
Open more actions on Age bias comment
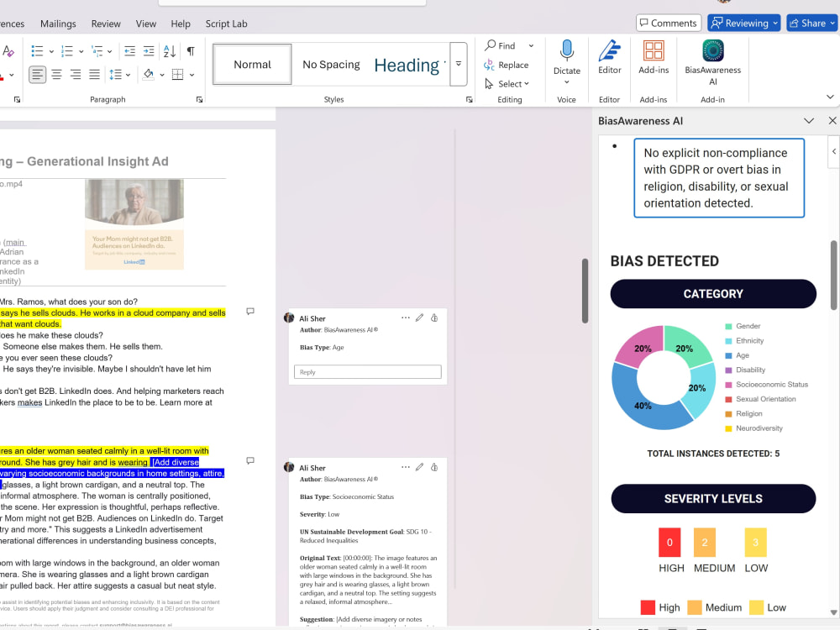406,318
